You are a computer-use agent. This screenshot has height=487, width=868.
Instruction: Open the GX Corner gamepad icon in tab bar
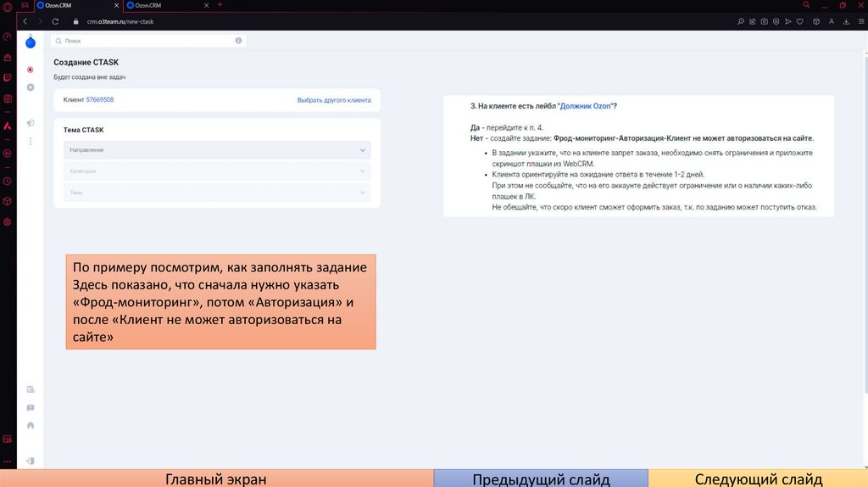tap(25, 6)
